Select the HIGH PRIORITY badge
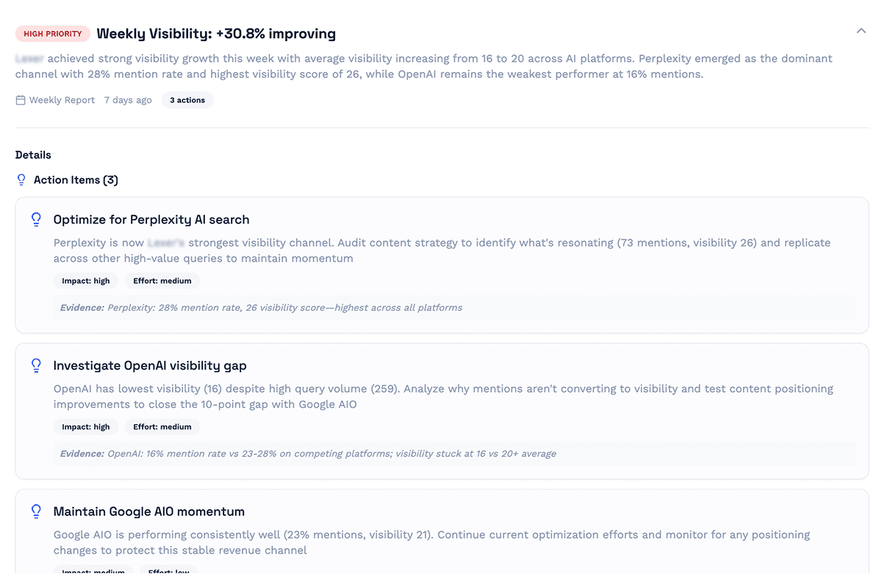 click(52, 33)
